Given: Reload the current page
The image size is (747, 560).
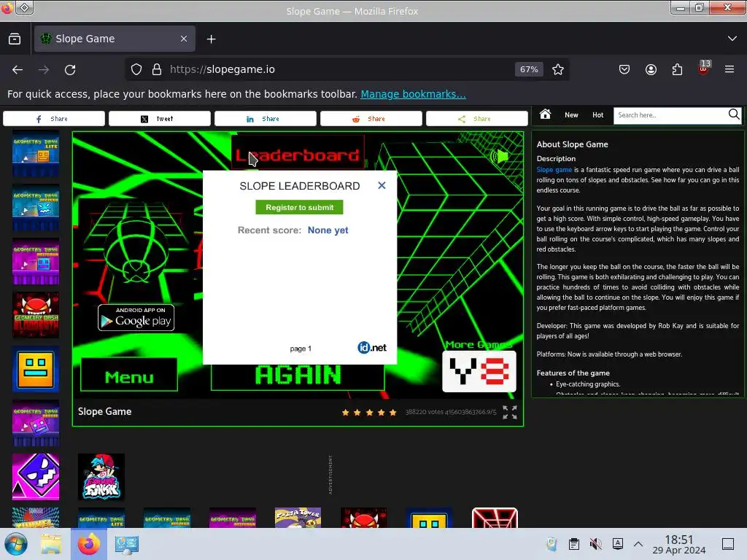Looking at the screenshot, I should (70, 69).
